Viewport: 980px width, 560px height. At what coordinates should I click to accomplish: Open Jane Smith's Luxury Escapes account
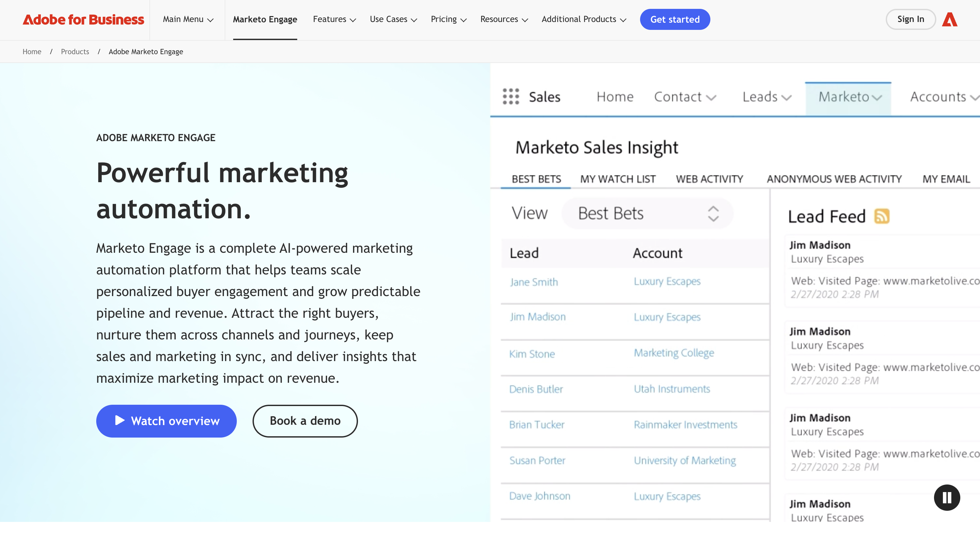667,281
